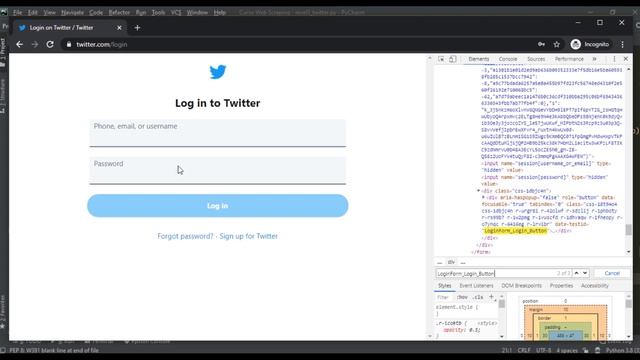Viewport: 640px width, 360px height.
Task: Open the Forgot password link
Action: 185,236
